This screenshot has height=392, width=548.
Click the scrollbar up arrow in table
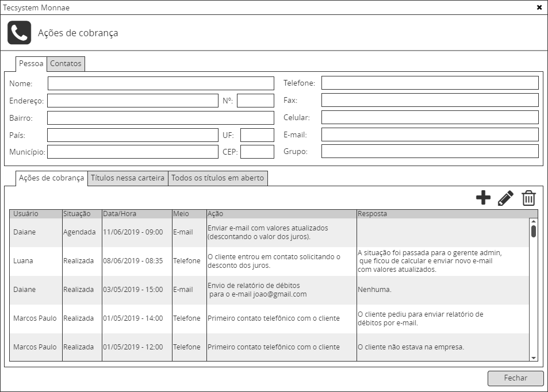tap(534, 222)
